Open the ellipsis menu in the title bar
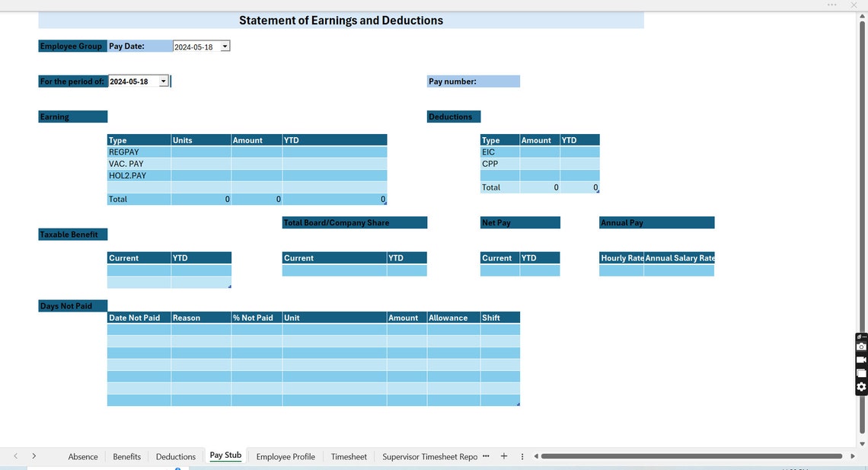The height and width of the screenshot is (470, 868). coord(831,5)
